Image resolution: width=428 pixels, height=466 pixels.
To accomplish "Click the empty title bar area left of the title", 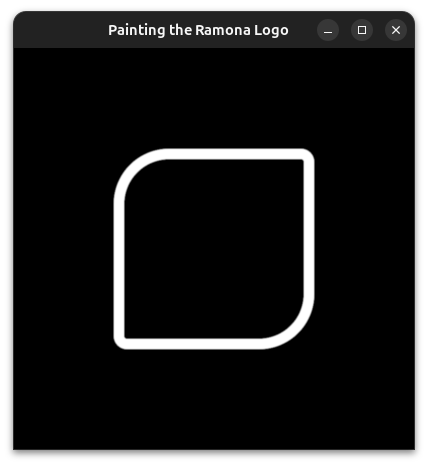I will (61, 30).
